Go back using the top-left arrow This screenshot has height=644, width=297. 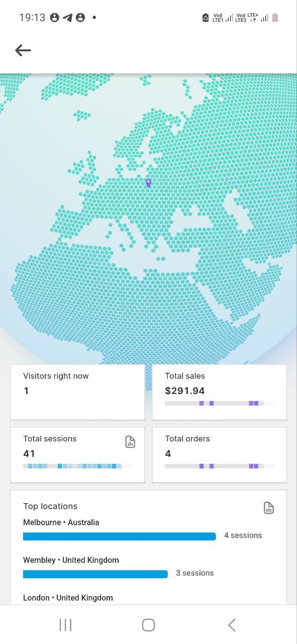click(x=23, y=50)
